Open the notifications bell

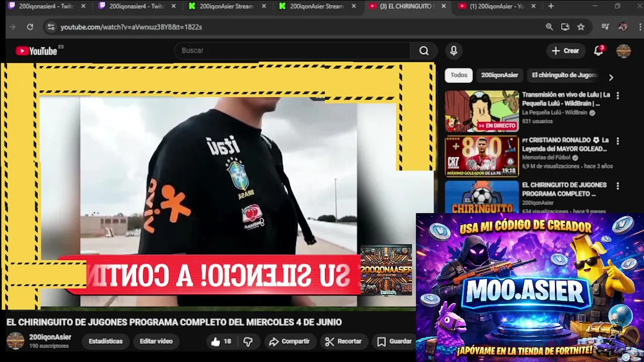click(598, 51)
